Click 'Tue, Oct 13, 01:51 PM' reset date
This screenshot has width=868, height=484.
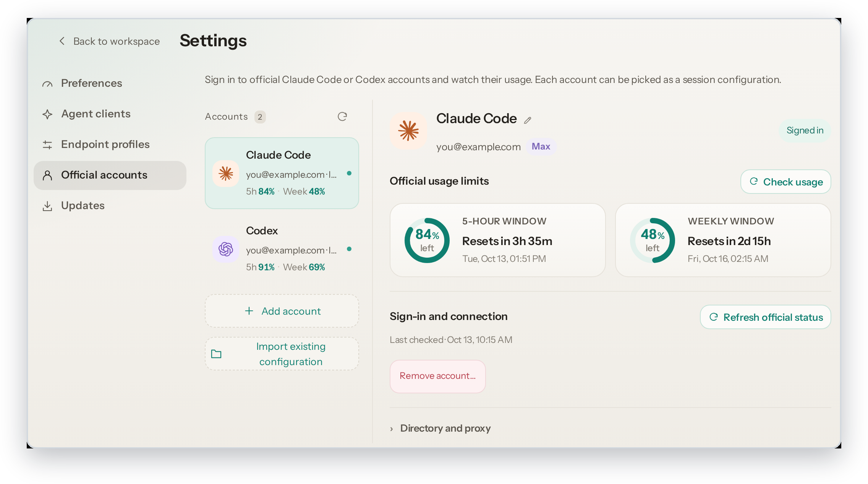tap(504, 259)
